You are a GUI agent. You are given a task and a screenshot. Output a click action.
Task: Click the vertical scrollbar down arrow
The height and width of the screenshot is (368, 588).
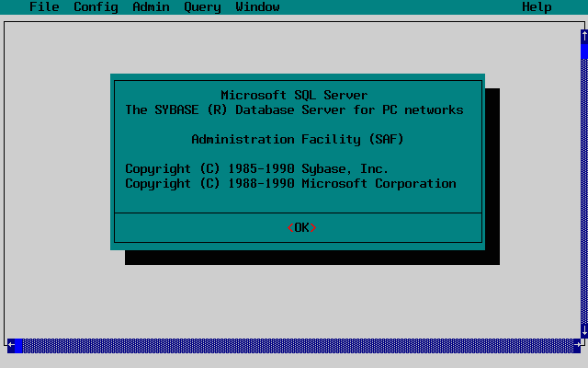(584, 331)
